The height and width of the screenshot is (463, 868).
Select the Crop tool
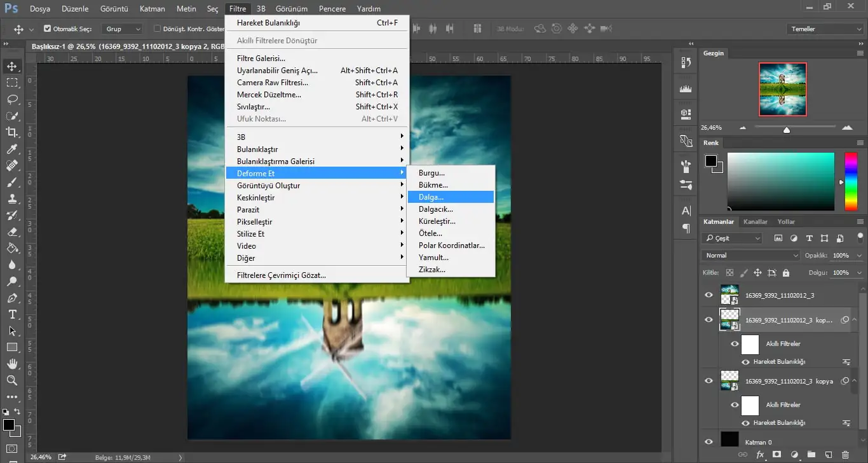click(12, 132)
